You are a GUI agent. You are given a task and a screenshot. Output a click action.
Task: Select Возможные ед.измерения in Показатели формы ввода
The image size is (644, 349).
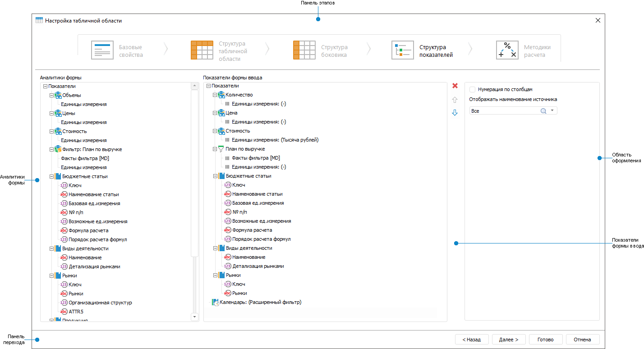point(262,221)
